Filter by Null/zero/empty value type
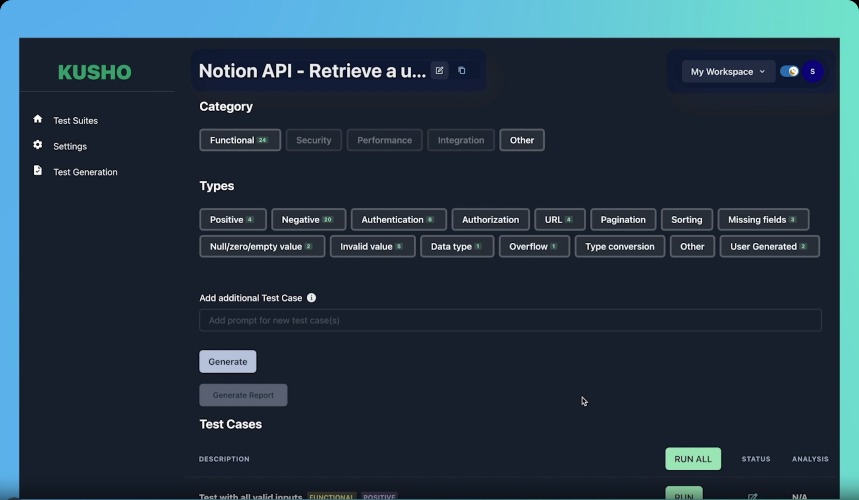Viewport: 859px width, 500px height. coord(262,246)
